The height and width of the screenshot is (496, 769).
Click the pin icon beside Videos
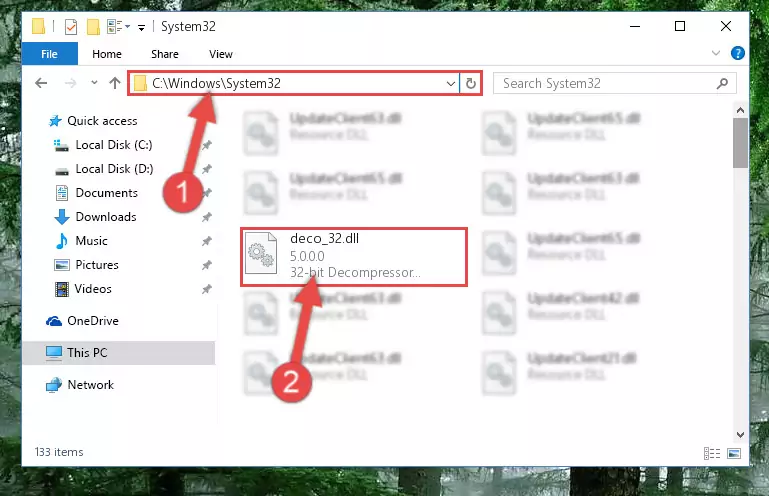point(206,289)
